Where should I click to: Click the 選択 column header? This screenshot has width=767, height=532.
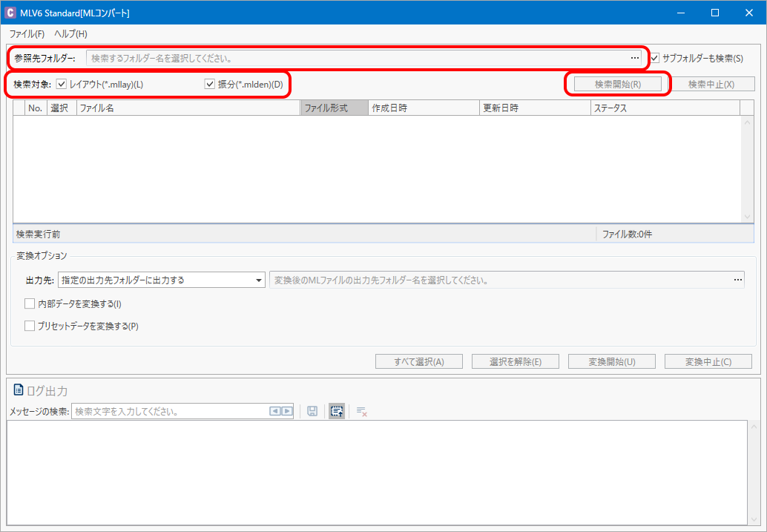point(62,108)
